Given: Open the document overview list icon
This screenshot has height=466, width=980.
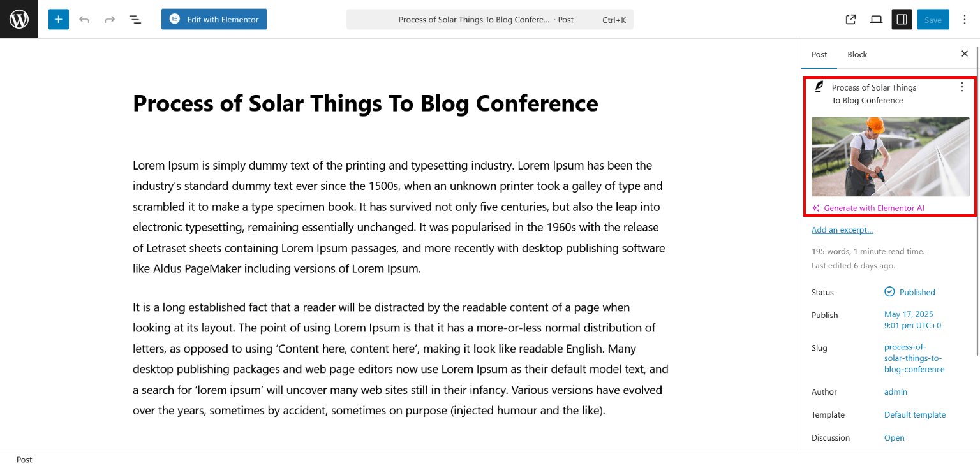Looking at the screenshot, I should click(135, 20).
